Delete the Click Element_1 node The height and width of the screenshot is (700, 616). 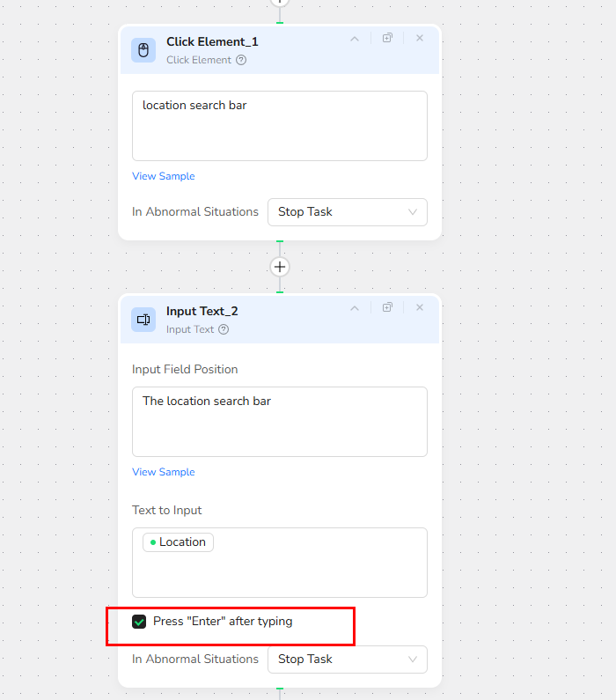[420, 38]
